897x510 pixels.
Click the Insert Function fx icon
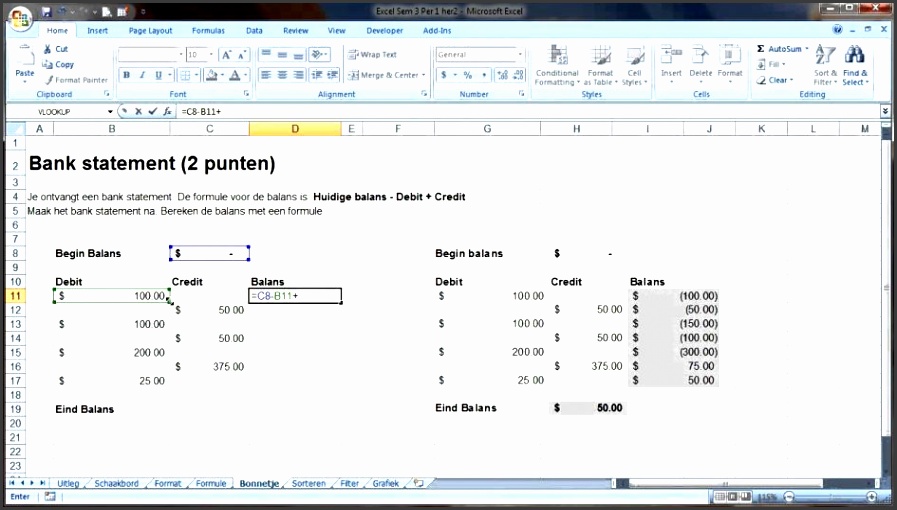click(167, 111)
